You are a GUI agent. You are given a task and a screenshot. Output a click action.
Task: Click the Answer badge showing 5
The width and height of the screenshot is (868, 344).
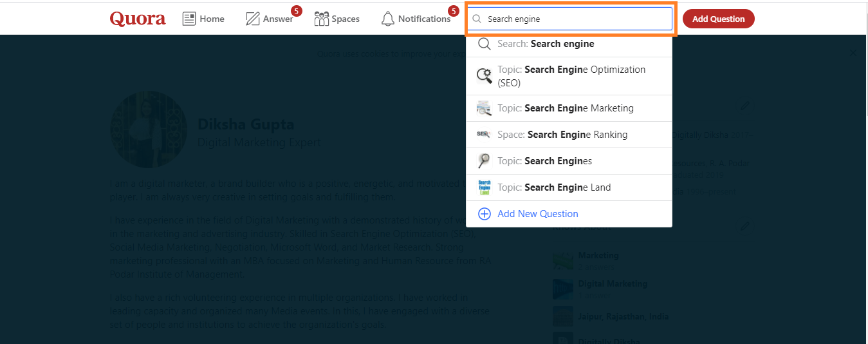tap(297, 11)
